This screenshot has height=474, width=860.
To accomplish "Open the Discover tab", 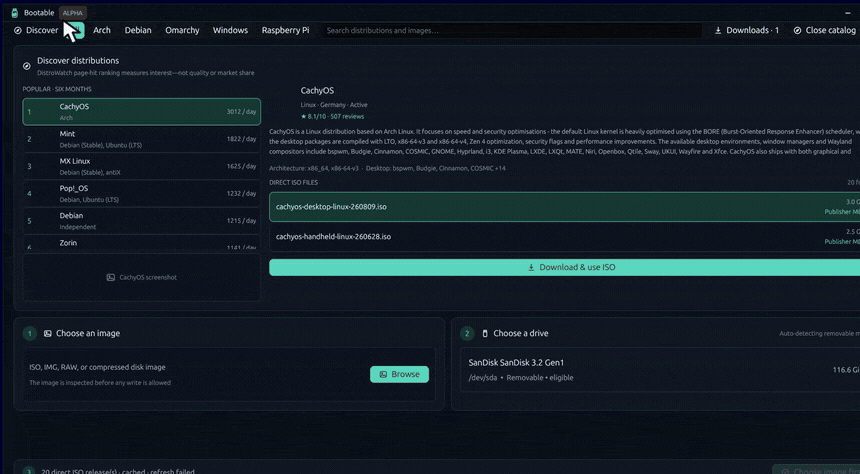I will click(36, 30).
